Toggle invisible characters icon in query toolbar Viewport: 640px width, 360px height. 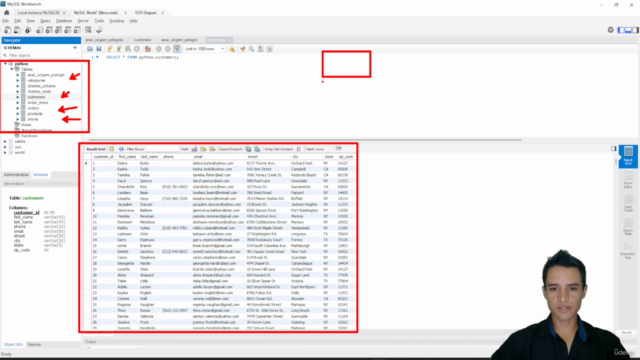(x=260, y=49)
